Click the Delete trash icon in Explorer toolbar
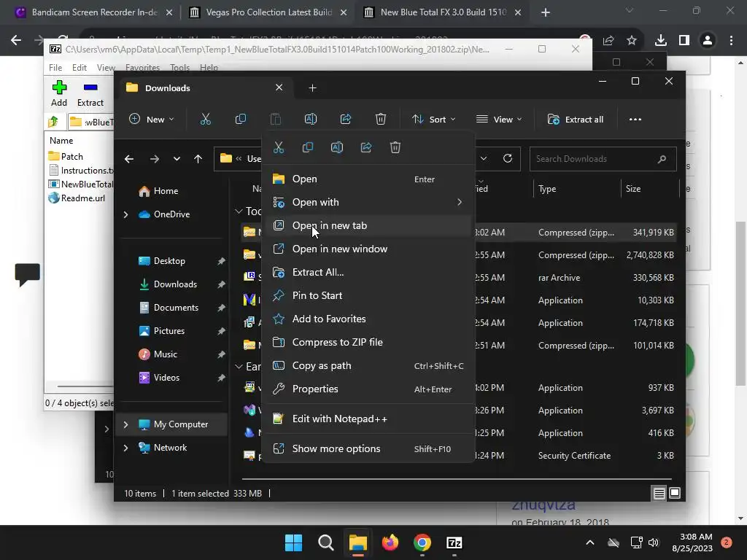747x560 pixels. click(381, 119)
